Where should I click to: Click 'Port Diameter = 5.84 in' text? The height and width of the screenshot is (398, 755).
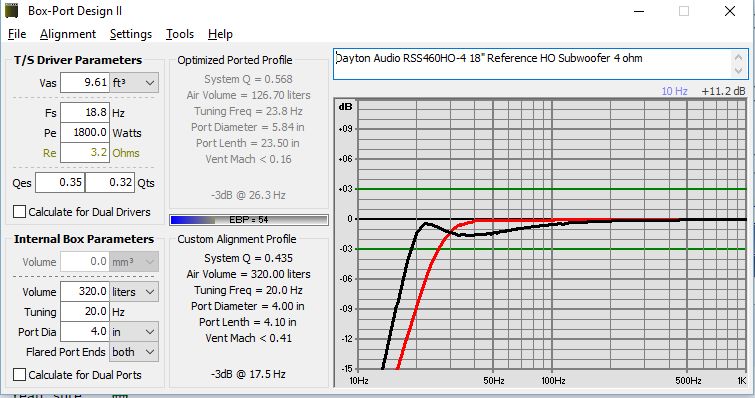(x=247, y=127)
